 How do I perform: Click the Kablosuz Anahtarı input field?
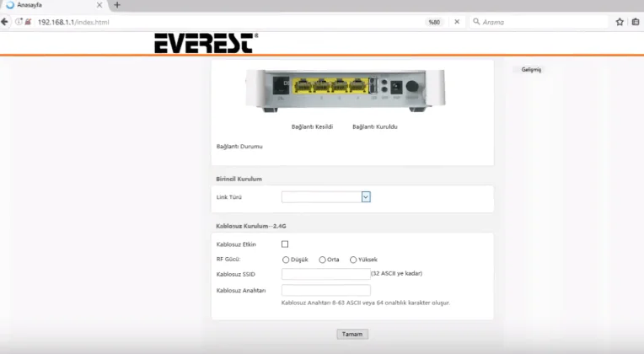pos(326,290)
